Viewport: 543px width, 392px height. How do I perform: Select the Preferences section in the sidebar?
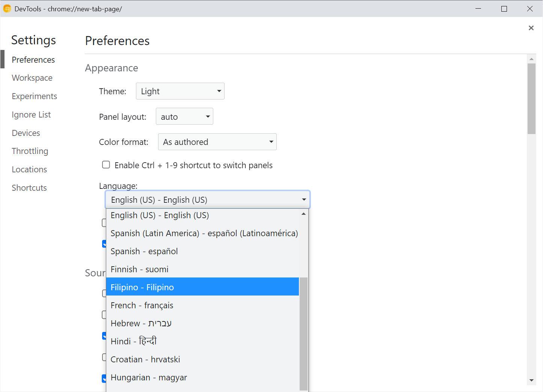pyautogui.click(x=33, y=59)
